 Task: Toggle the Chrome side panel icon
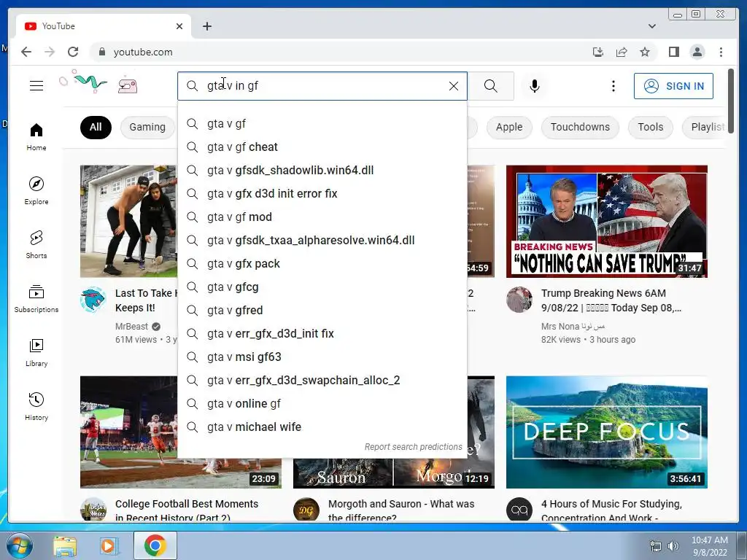click(673, 52)
